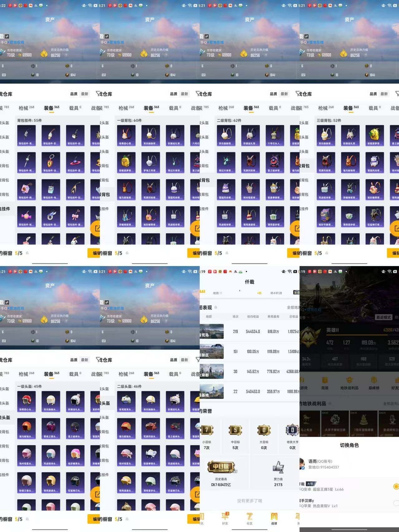399x532 pixels.
Task: Tap the 最近模式 button
Action: click(x=383, y=317)
